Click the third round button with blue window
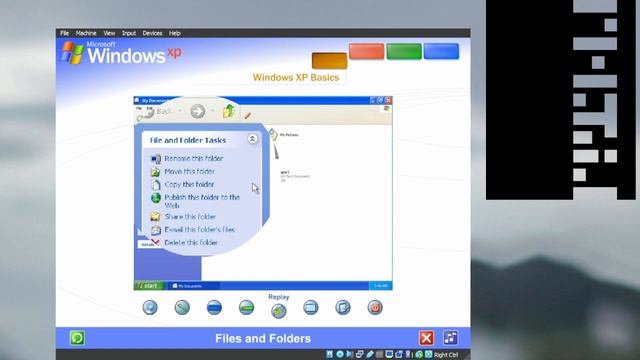 (x=214, y=307)
